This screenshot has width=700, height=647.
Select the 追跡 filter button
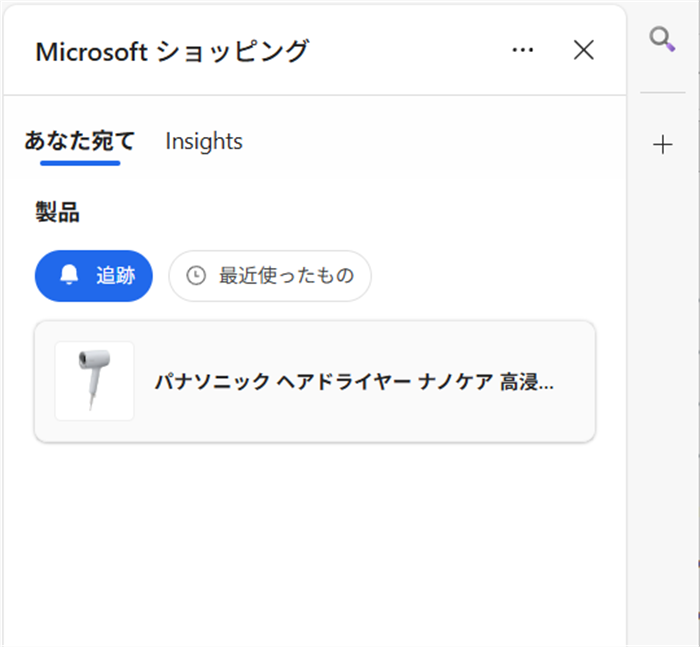click(x=94, y=275)
